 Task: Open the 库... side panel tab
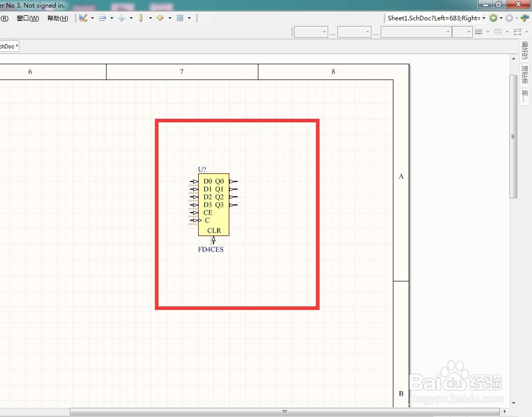coord(524,96)
